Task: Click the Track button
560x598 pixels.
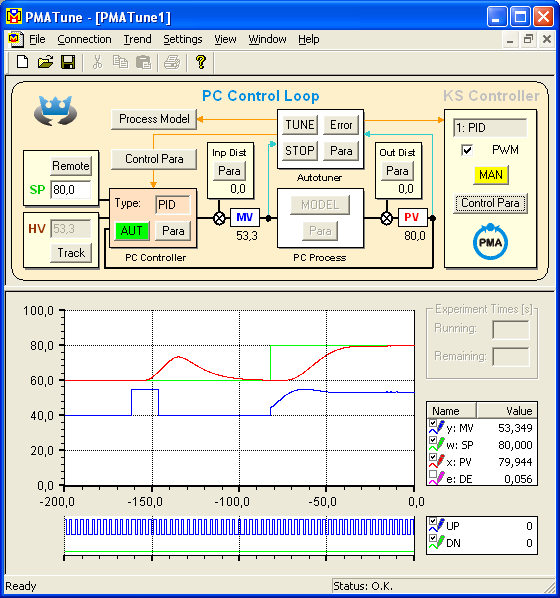Action: pyautogui.click(x=71, y=253)
